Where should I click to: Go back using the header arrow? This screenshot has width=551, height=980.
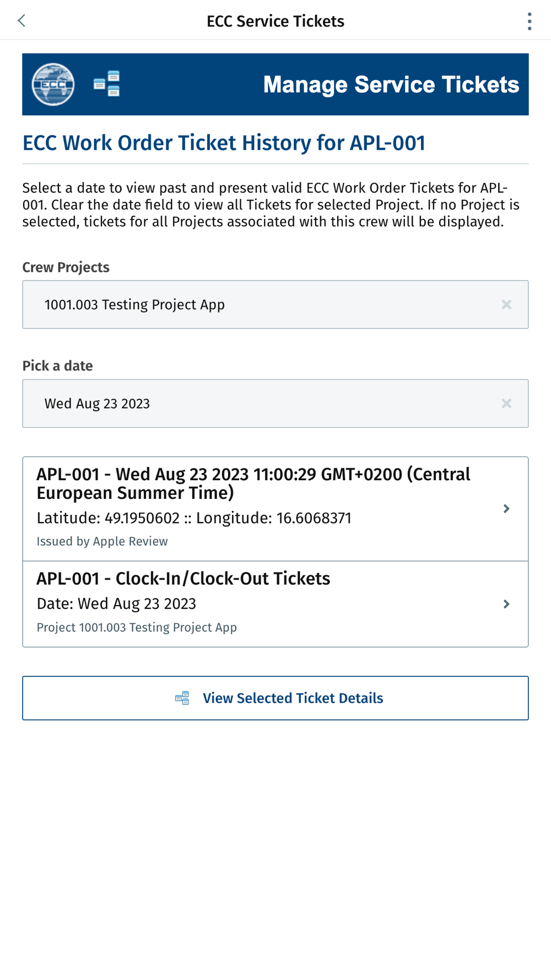click(21, 21)
